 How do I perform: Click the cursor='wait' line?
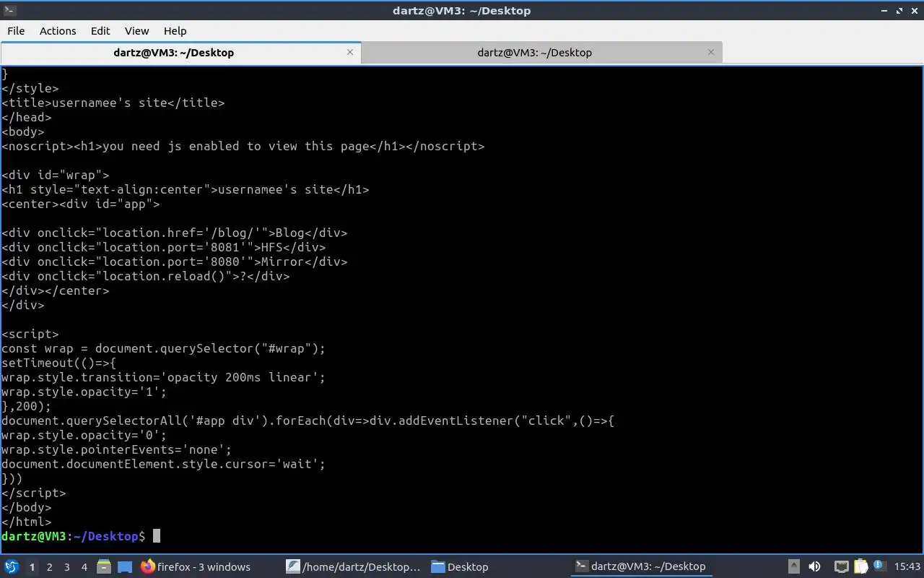point(163,464)
